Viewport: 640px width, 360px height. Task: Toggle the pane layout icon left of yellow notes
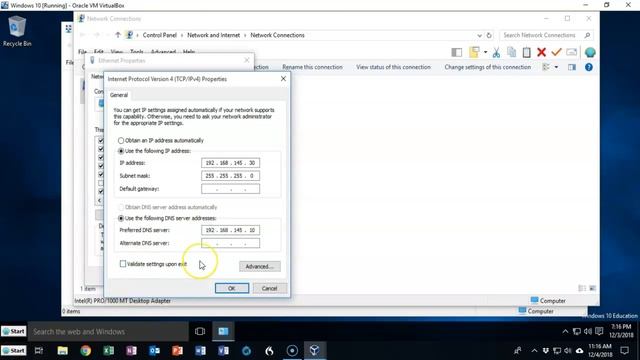click(457, 52)
